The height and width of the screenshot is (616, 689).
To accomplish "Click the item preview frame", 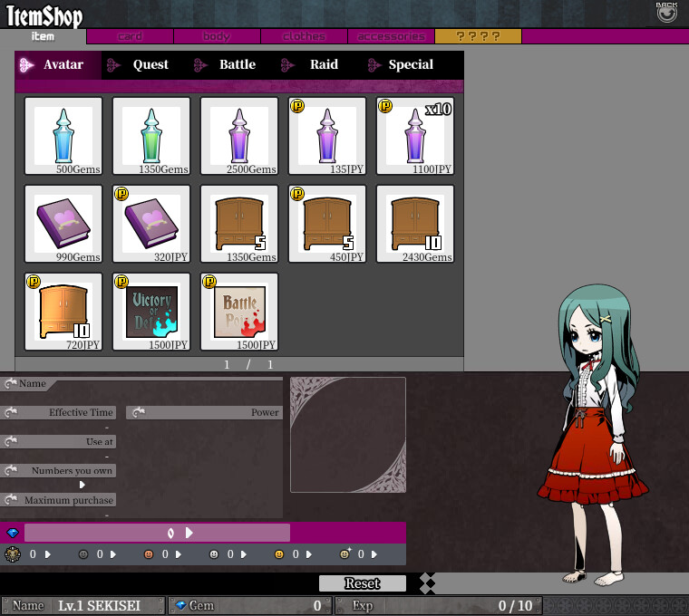I will [348, 435].
